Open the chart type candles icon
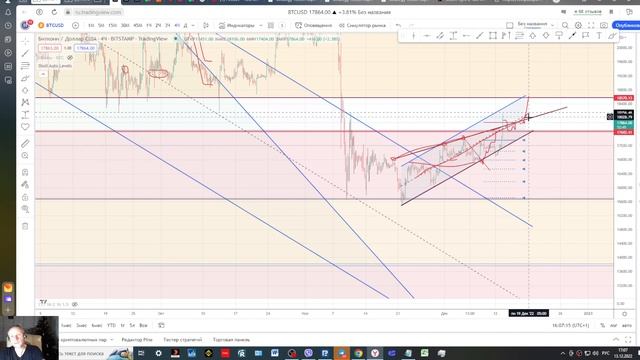Screen dimensions: 640x360 [206, 25]
